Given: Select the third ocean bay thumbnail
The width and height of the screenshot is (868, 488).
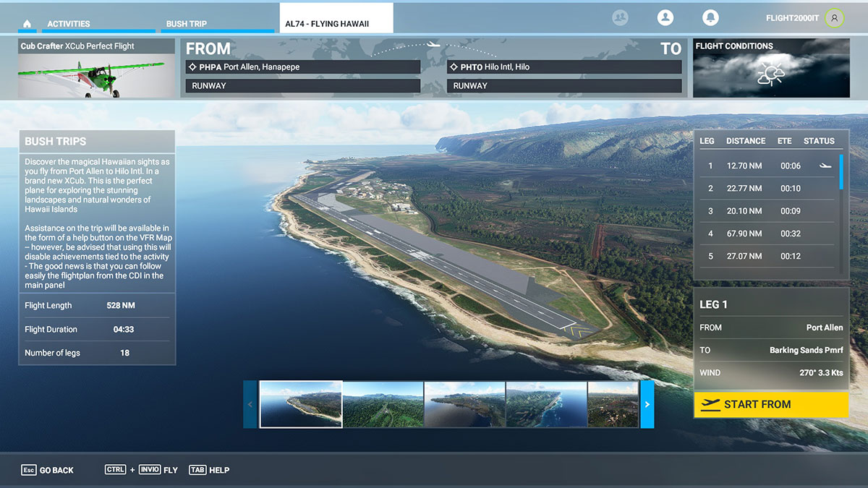Looking at the screenshot, I should click(x=464, y=404).
